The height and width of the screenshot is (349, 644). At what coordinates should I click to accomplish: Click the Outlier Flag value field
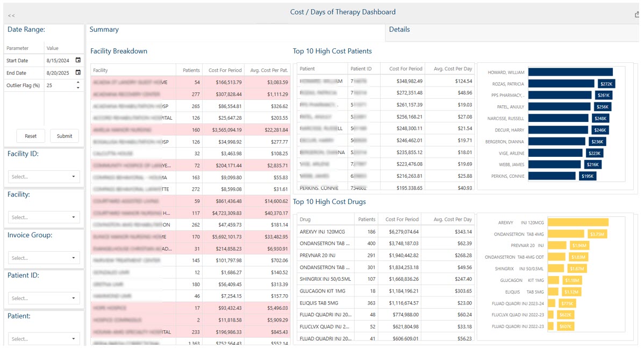pos(58,85)
